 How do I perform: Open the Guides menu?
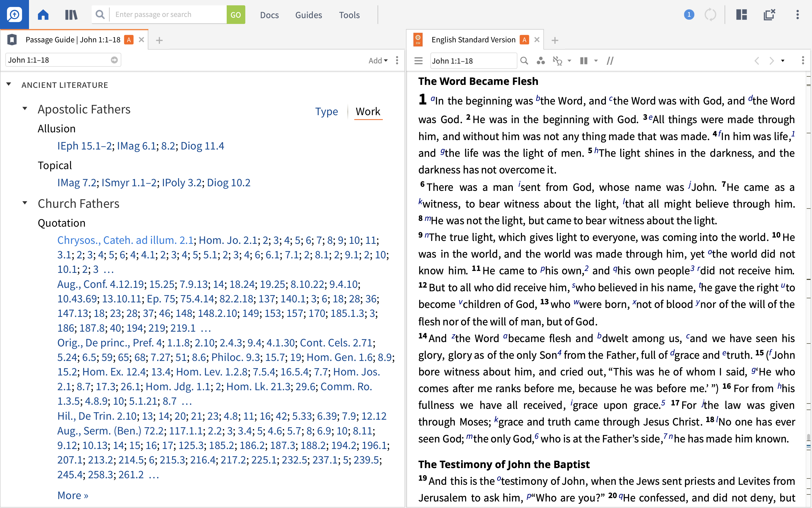click(308, 15)
